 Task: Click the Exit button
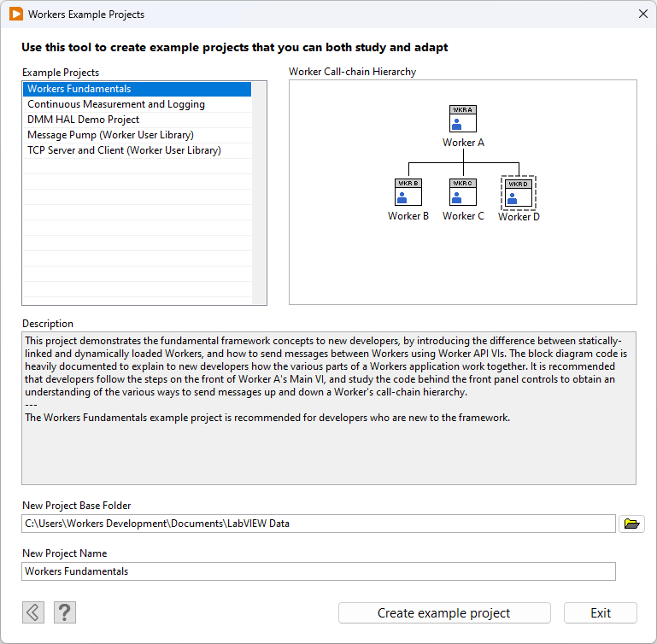(x=600, y=613)
